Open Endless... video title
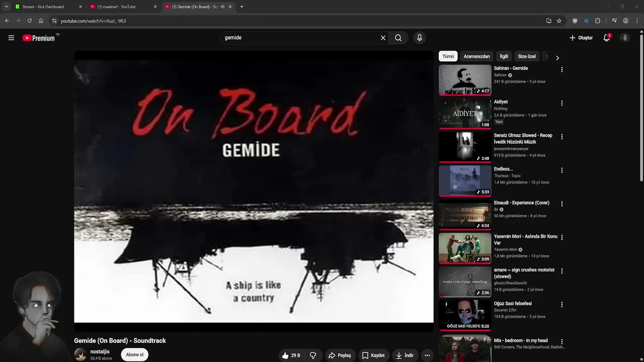644x362 pixels. [x=503, y=169]
